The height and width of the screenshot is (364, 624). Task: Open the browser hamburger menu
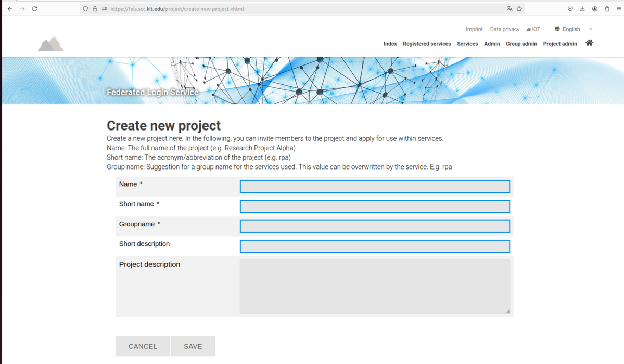pos(619,9)
